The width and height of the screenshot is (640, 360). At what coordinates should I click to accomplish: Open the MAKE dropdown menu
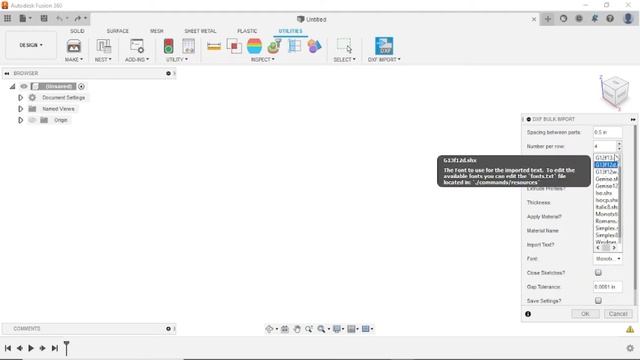74,60
